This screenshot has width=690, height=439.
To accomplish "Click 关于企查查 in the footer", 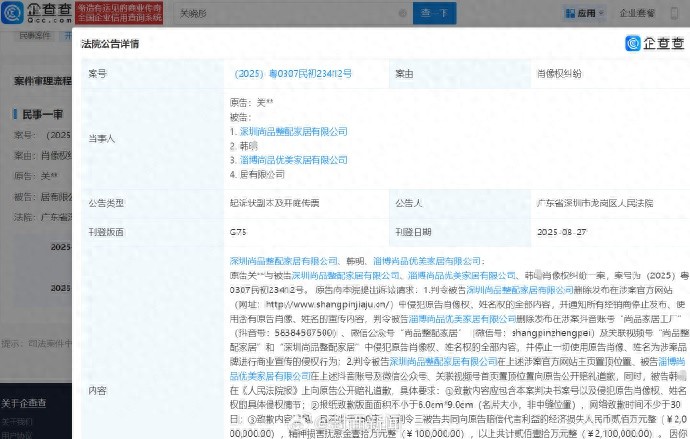I will (23, 403).
